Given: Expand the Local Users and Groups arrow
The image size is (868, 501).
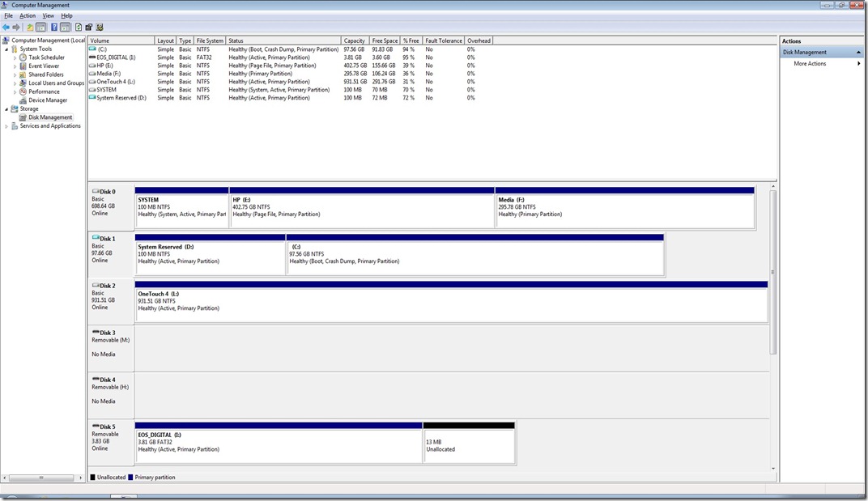Looking at the screenshot, I should 15,83.
